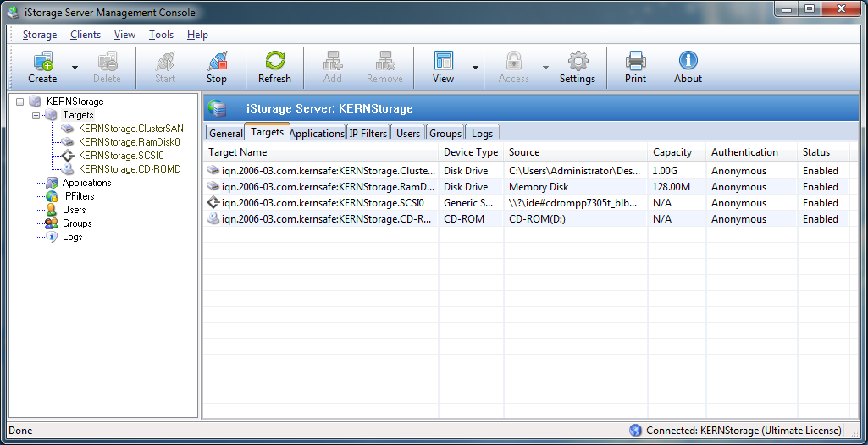Viewport: 868px width, 445px height.
Task: Switch to the IP Filters tab
Action: coord(368,133)
